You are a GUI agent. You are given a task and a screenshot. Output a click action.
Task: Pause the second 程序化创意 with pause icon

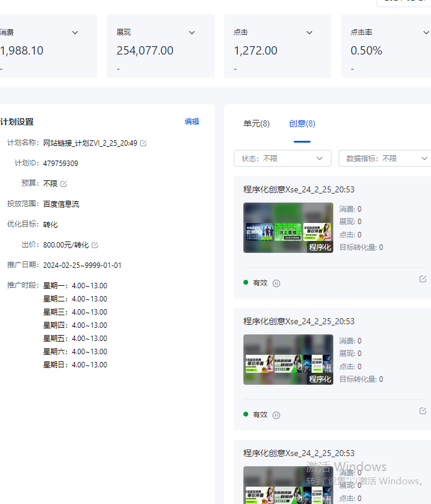[276, 415]
